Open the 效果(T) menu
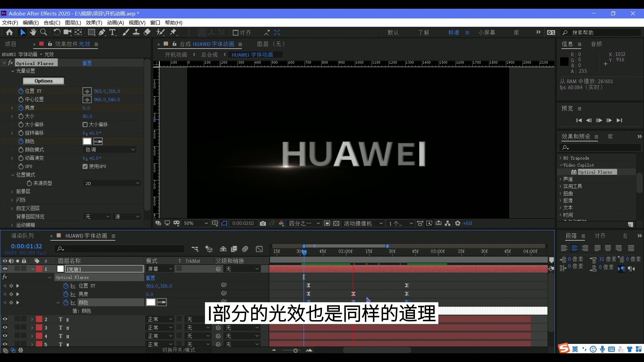The image size is (644, 362). tap(94, 22)
